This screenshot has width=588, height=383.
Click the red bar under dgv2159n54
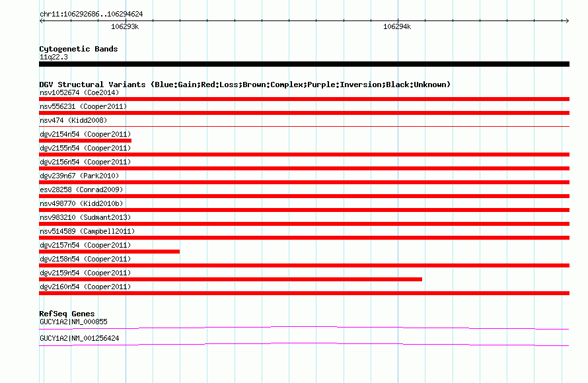click(231, 279)
